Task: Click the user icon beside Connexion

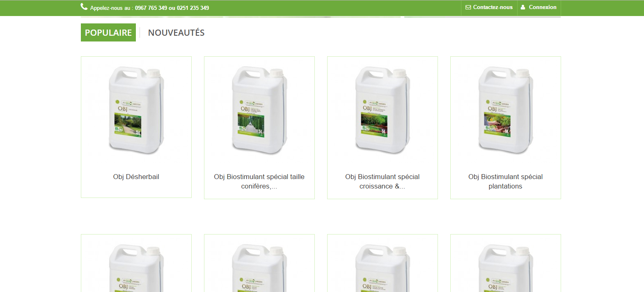Action: click(x=523, y=7)
